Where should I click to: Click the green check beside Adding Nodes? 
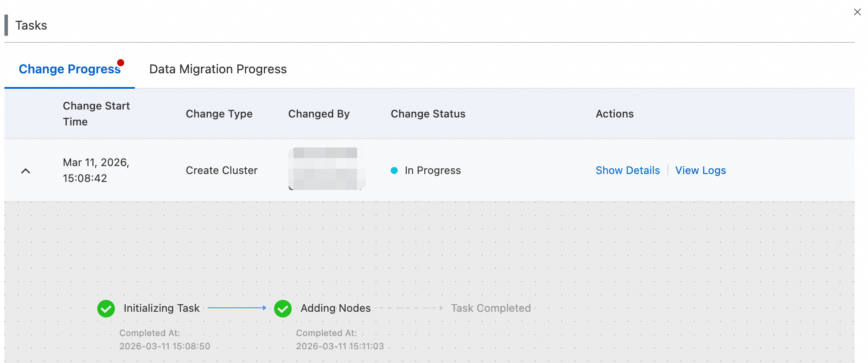click(x=283, y=309)
